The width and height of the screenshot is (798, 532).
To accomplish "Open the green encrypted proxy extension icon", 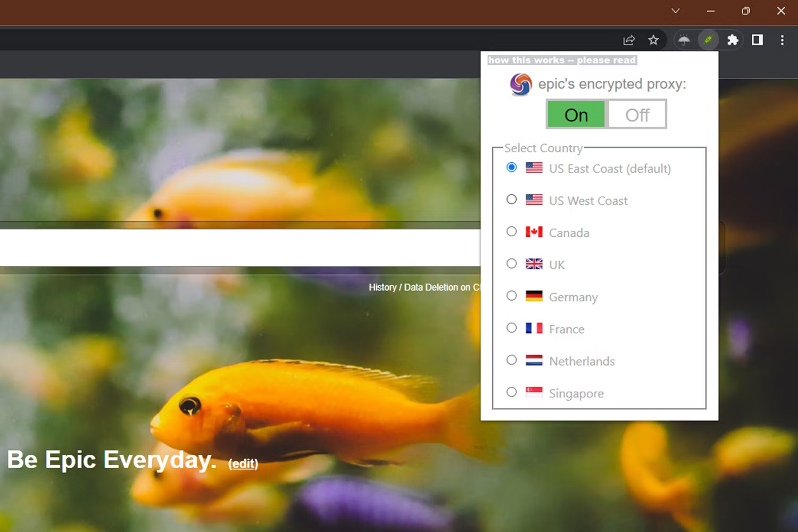I will pos(708,39).
